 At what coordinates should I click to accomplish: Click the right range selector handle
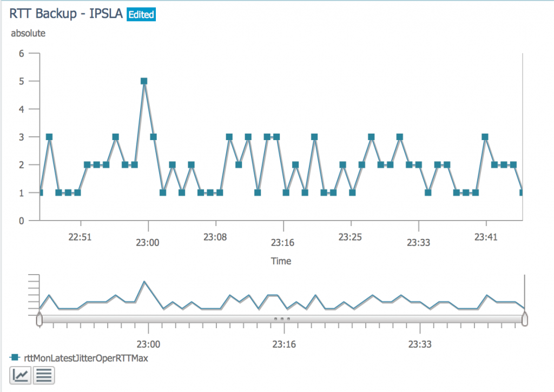tap(525, 320)
